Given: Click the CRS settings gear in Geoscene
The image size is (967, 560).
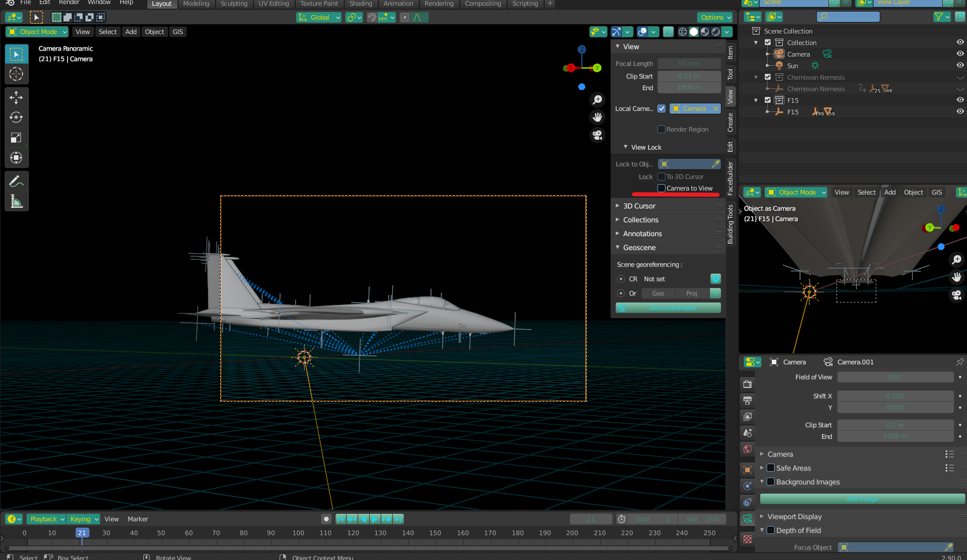Looking at the screenshot, I should coord(715,279).
